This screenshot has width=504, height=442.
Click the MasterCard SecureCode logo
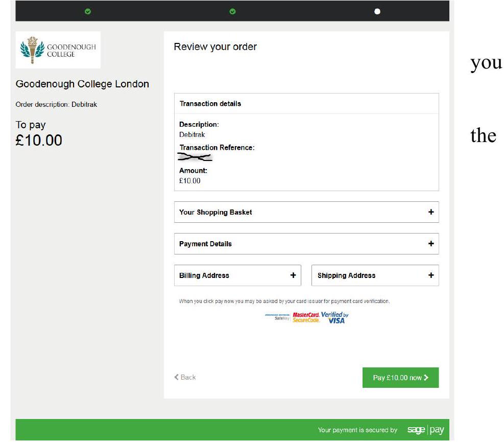[305, 317]
